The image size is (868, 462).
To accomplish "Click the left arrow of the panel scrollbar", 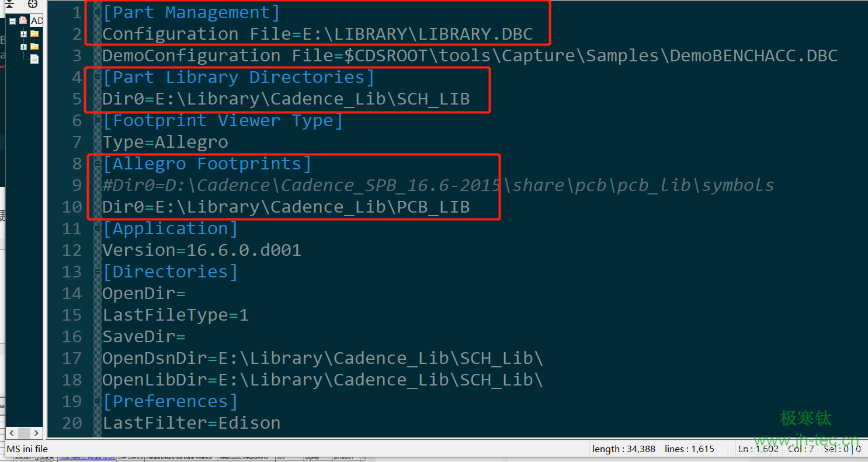I will click(x=11, y=433).
